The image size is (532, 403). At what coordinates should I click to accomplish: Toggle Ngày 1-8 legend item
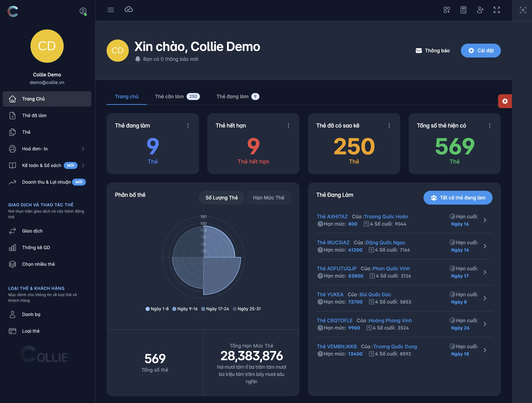pyautogui.click(x=157, y=309)
